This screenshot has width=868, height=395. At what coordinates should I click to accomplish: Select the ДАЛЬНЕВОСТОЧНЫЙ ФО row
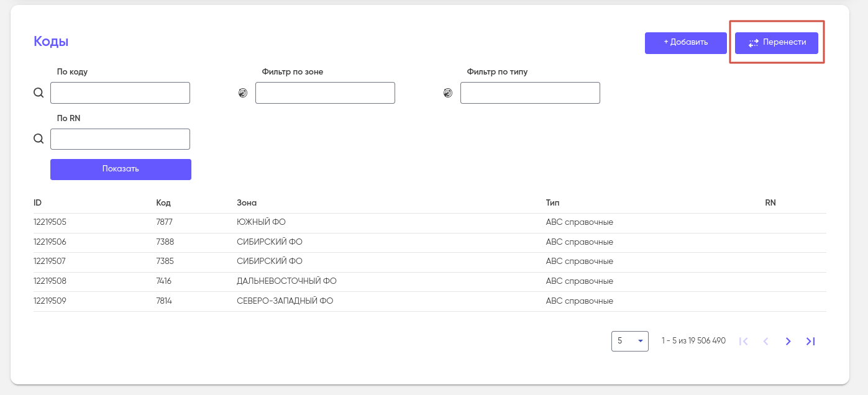[x=286, y=281]
